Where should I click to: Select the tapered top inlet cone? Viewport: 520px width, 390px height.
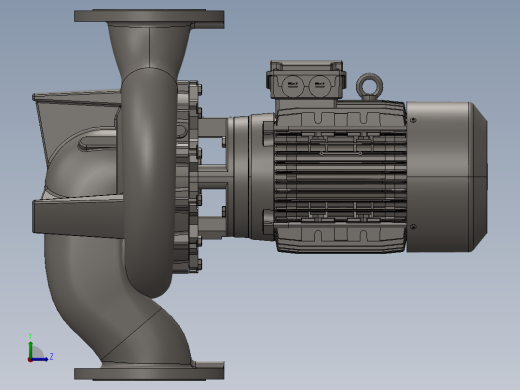(x=149, y=47)
